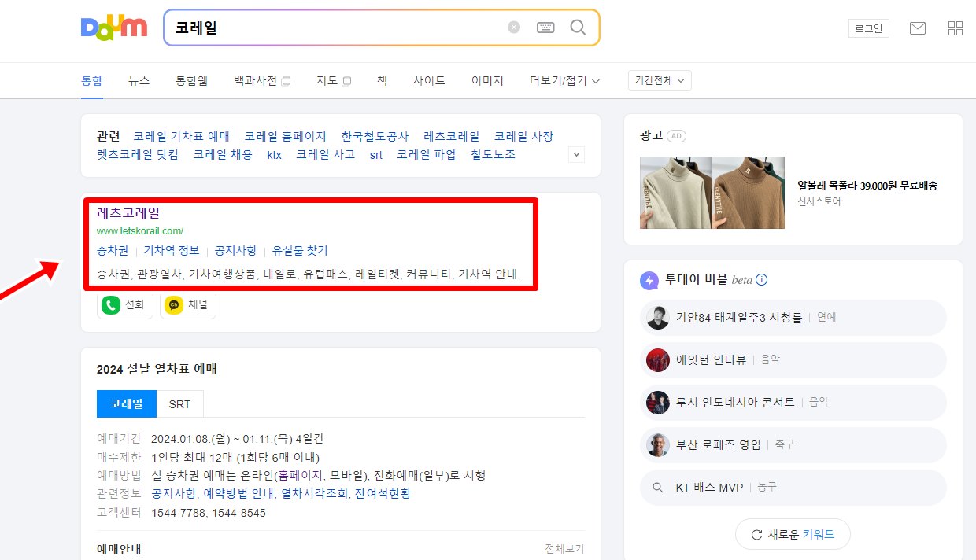Screen dimensions: 976x560
Task: Open the on-screen keyboard icon
Action: pyautogui.click(x=545, y=28)
